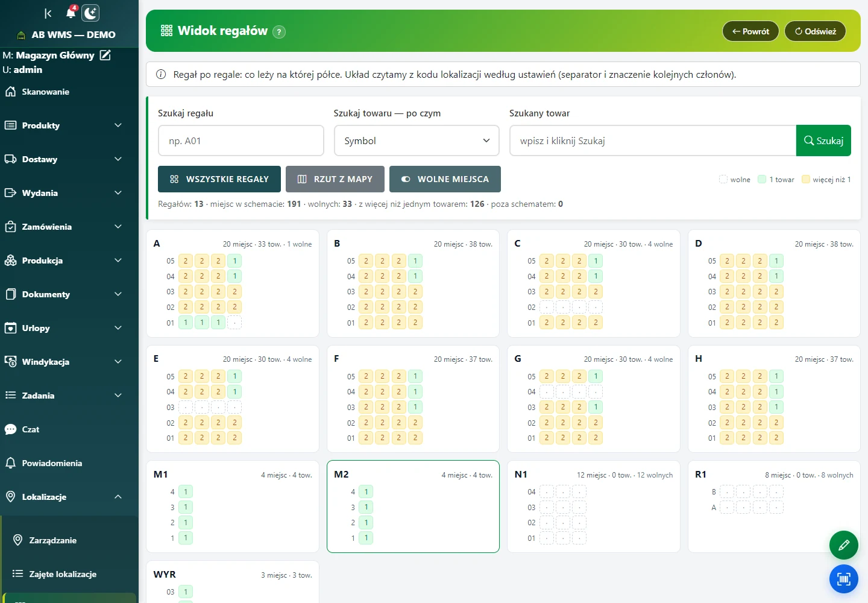Viewport: 868px width, 603px height.
Task: Click the Dostawy truck icon in the sidebar
Action: pyautogui.click(x=10, y=159)
